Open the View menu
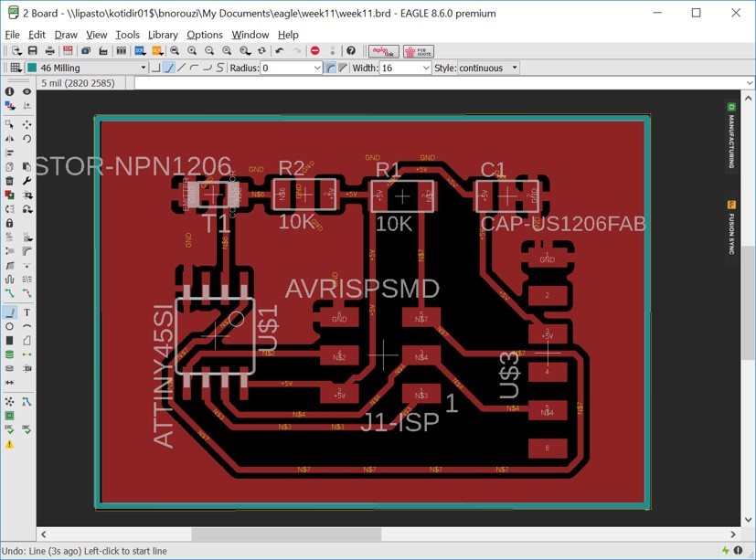The width and height of the screenshot is (756, 560). (96, 35)
